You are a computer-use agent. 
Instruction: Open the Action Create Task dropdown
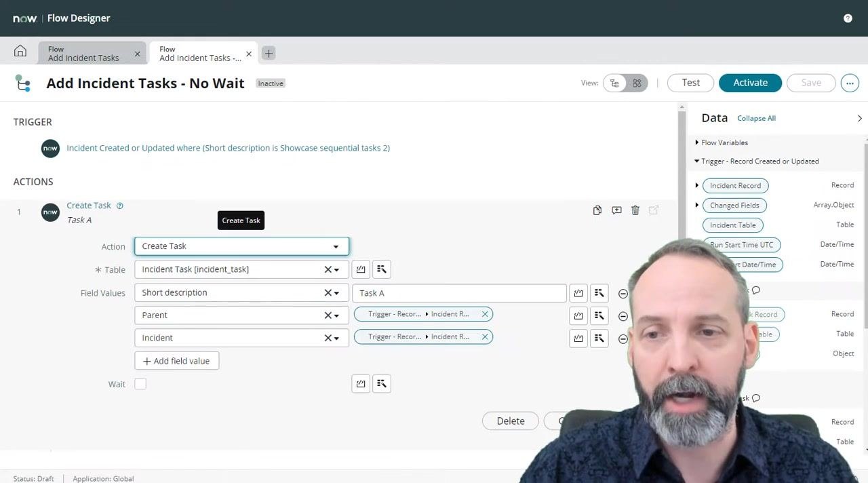(x=241, y=246)
